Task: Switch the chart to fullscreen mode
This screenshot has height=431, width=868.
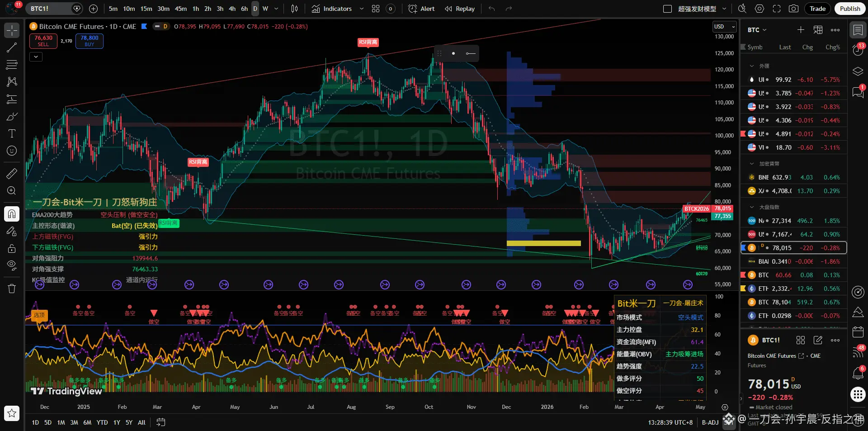Action: (x=777, y=9)
